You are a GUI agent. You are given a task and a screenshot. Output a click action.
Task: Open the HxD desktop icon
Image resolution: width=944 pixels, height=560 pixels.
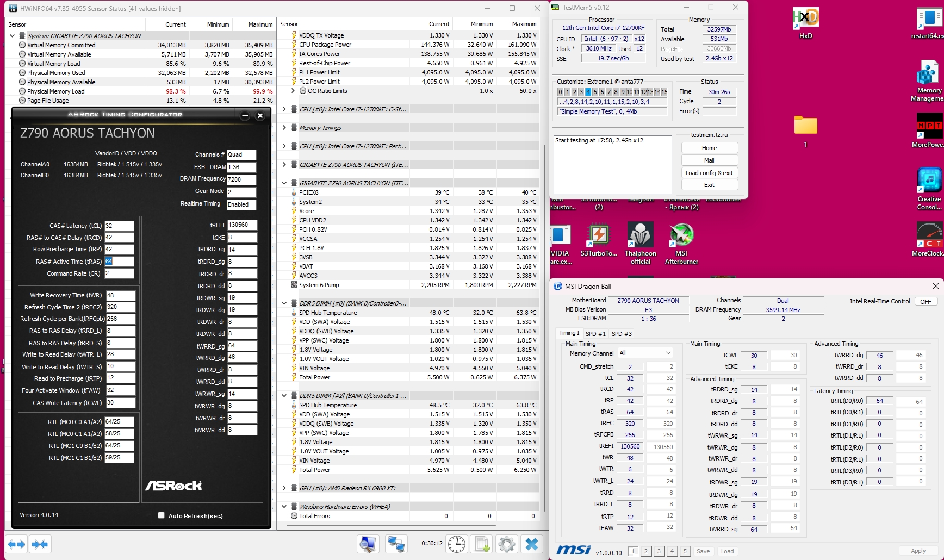coord(805,23)
